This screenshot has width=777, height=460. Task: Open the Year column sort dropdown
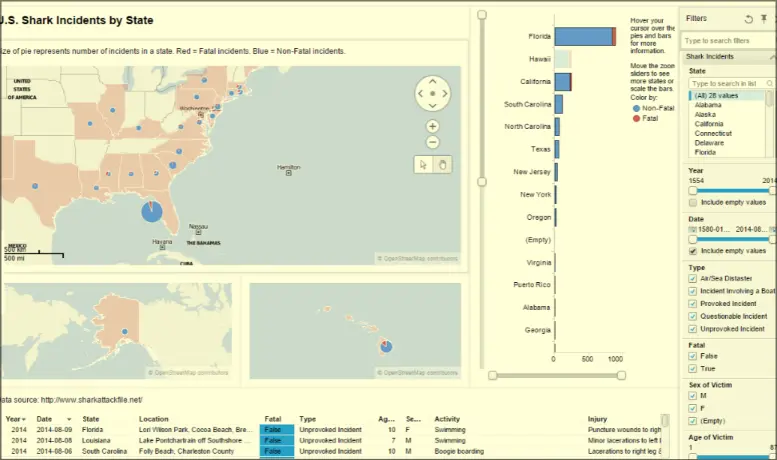tap(22, 420)
